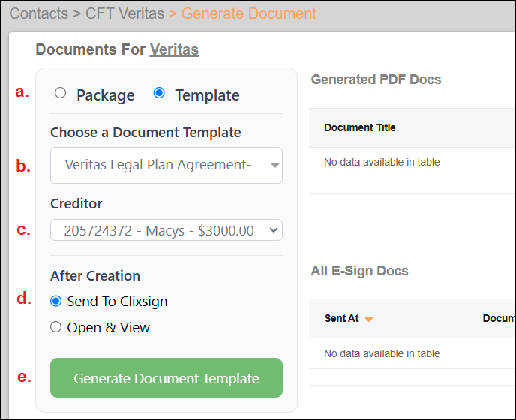Select the Package radio button
Viewport: 516px width, 420px height.
pyautogui.click(x=60, y=93)
